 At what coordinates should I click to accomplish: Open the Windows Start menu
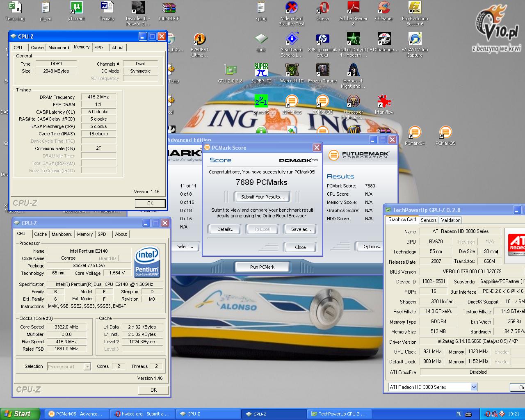[x=20, y=414]
